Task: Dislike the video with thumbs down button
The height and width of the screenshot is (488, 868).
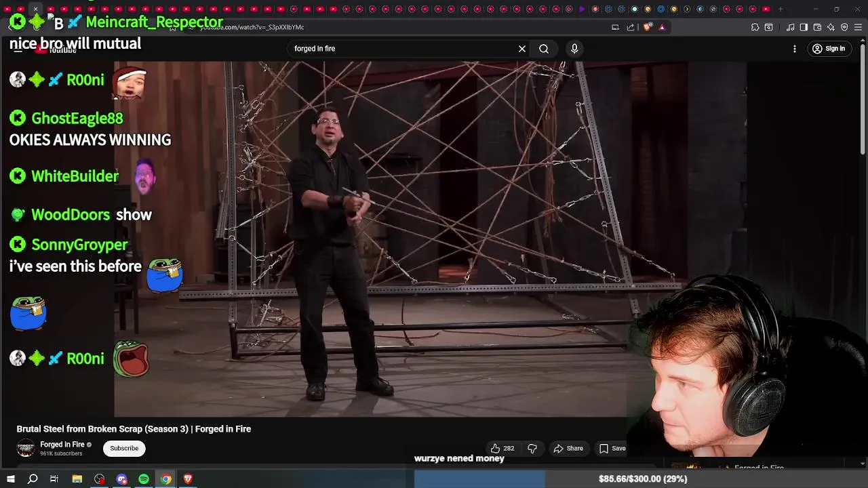Action: click(x=532, y=448)
